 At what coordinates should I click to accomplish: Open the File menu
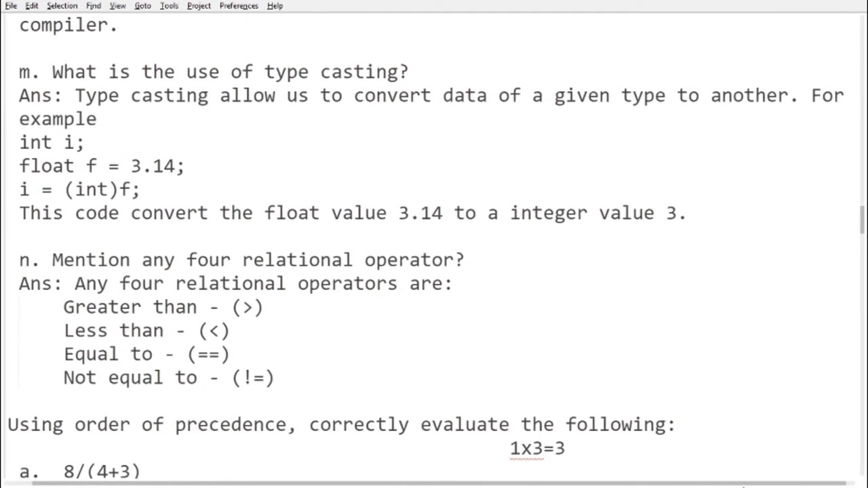pyautogui.click(x=11, y=5)
